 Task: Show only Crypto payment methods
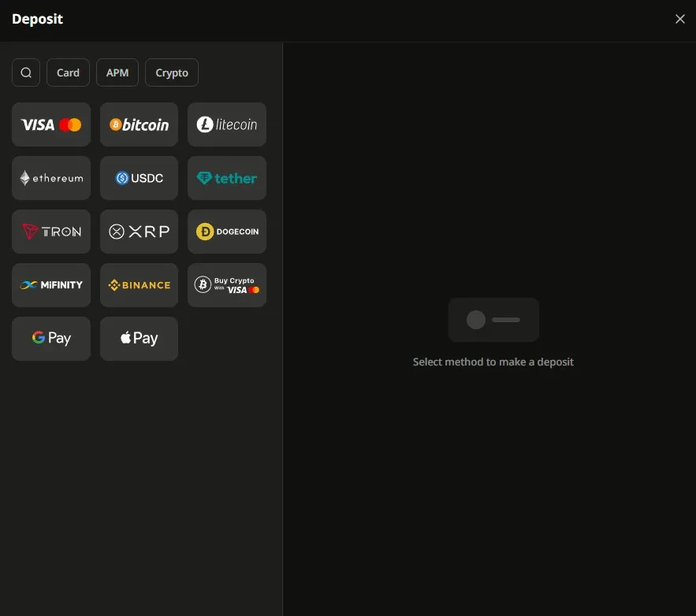click(x=172, y=72)
